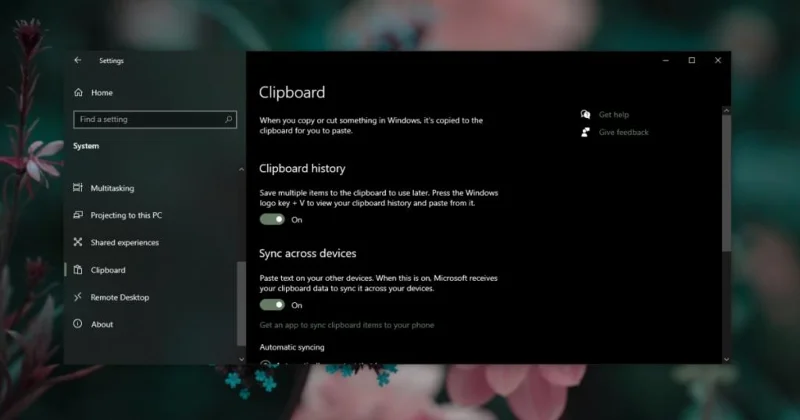The width and height of the screenshot is (800, 420).
Task: Click the Projecting to this PC icon
Action: (x=78, y=215)
